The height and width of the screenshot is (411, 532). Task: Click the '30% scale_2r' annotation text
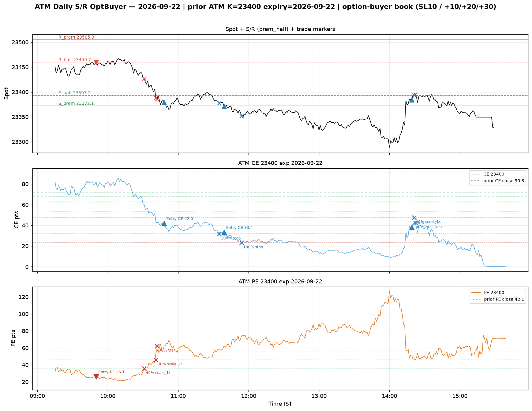coord(170,364)
